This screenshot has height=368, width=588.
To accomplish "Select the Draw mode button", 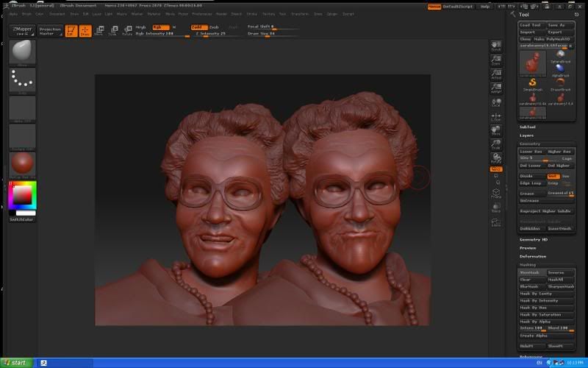I will 84,30.
